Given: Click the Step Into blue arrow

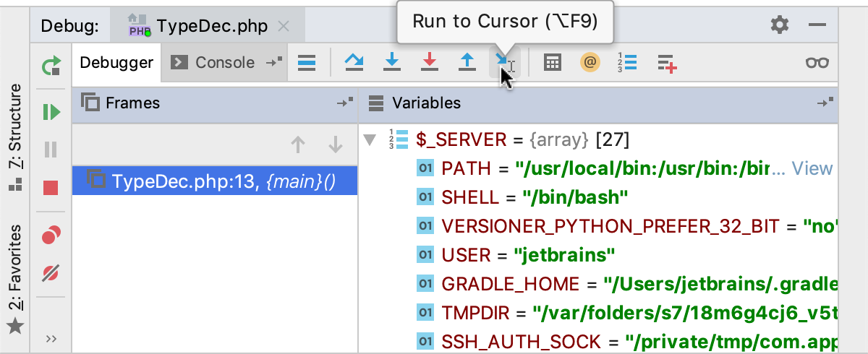Looking at the screenshot, I should [391, 63].
